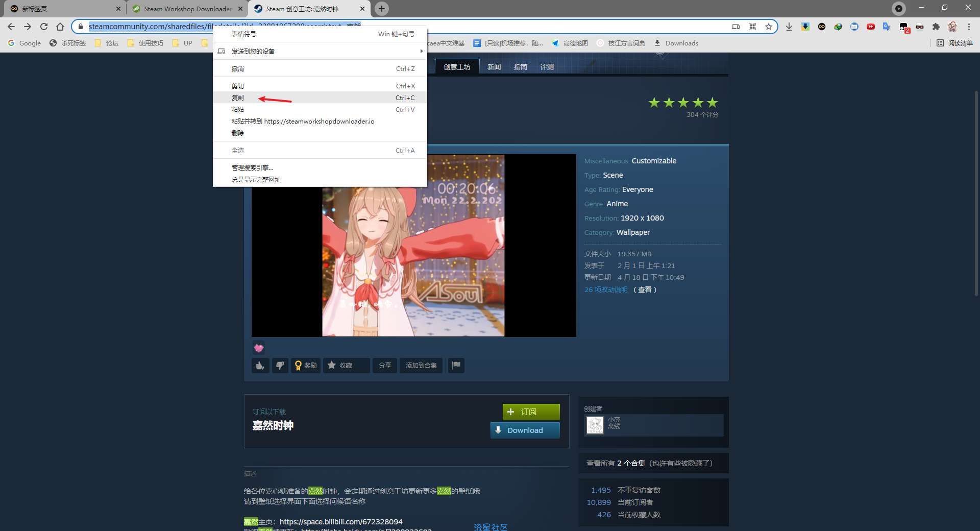The width and height of the screenshot is (980, 531).
Task: Click the Google Translate extension icon
Action: 887,27
